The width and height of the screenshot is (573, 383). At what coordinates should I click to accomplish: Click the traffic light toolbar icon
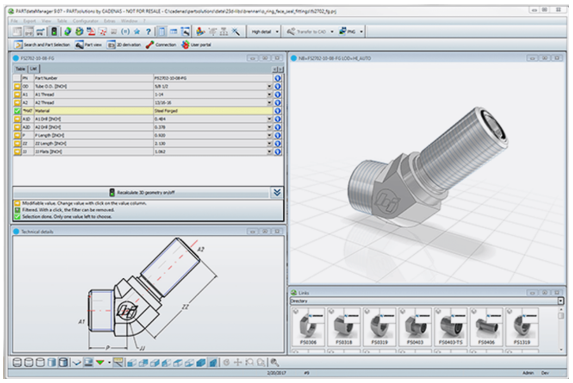coord(54,32)
